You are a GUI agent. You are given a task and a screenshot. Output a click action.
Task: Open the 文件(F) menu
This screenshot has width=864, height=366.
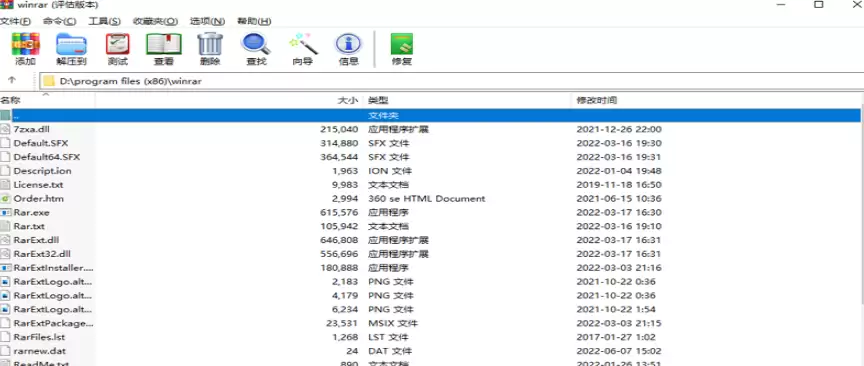pos(15,21)
